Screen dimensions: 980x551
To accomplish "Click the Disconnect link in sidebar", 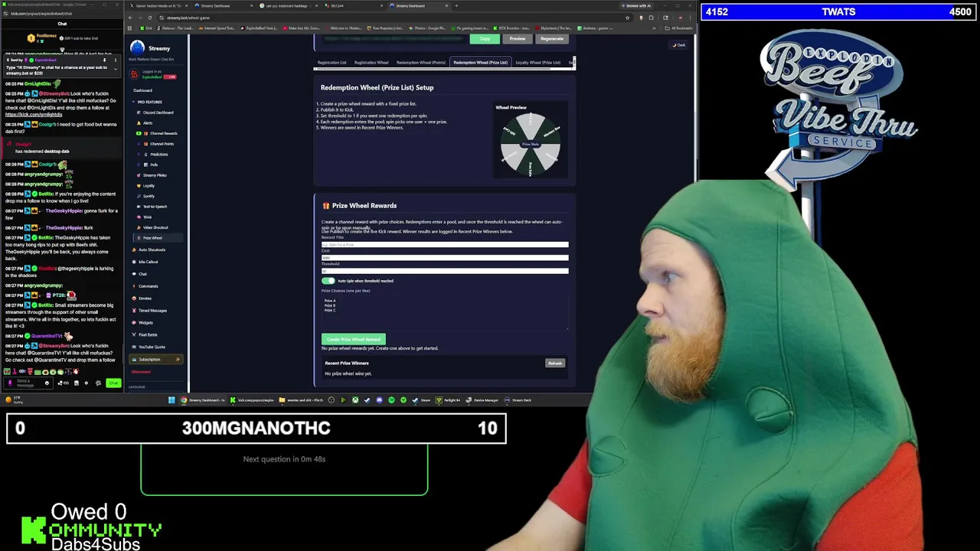I will pyautogui.click(x=141, y=372).
